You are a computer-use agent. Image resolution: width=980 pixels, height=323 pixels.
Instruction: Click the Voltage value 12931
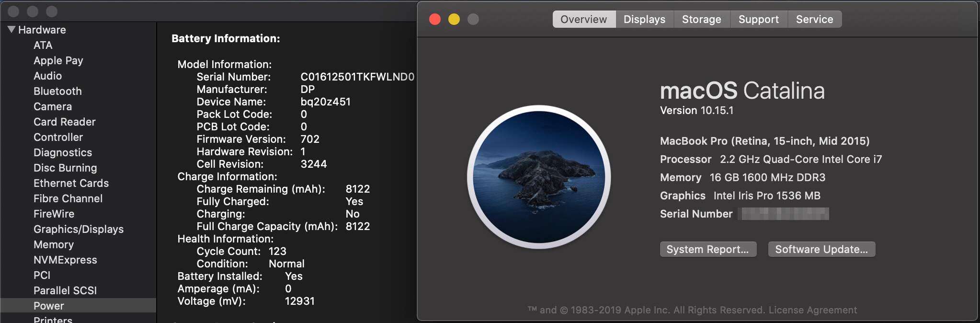[x=300, y=301]
